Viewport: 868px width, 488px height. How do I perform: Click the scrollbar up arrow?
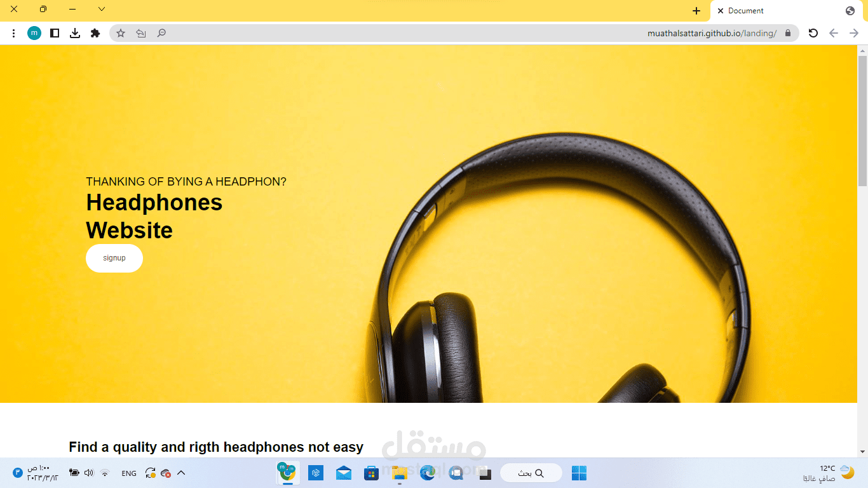pos(862,50)
